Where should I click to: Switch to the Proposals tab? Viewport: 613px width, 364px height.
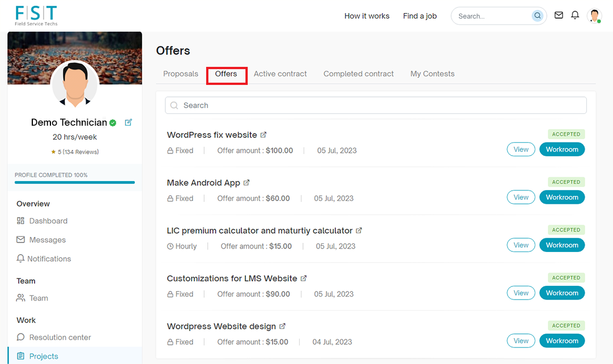pyautogui.click(x=181, y=74)
